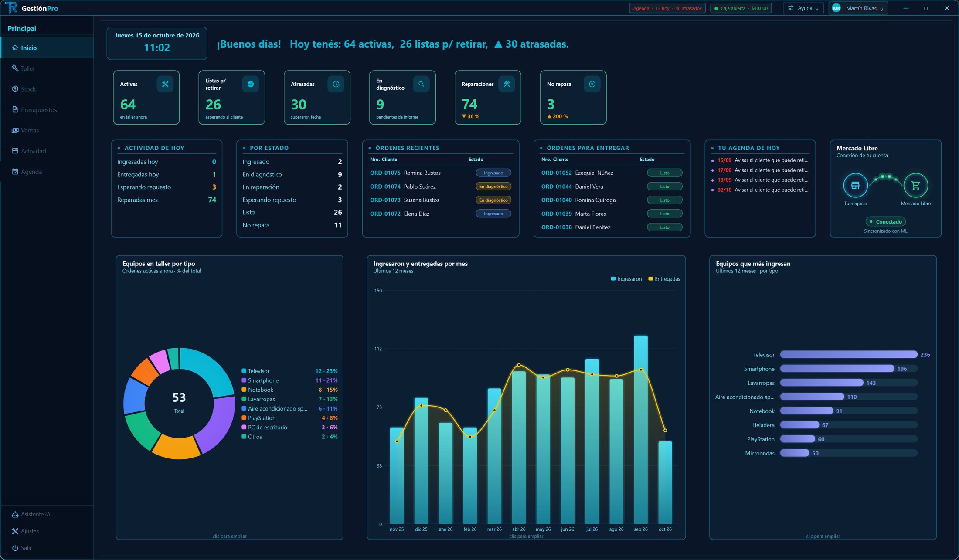Screen dimensions: 959x560
Task: Click the Tu negocio store icon
Action: tap(855, 185)
